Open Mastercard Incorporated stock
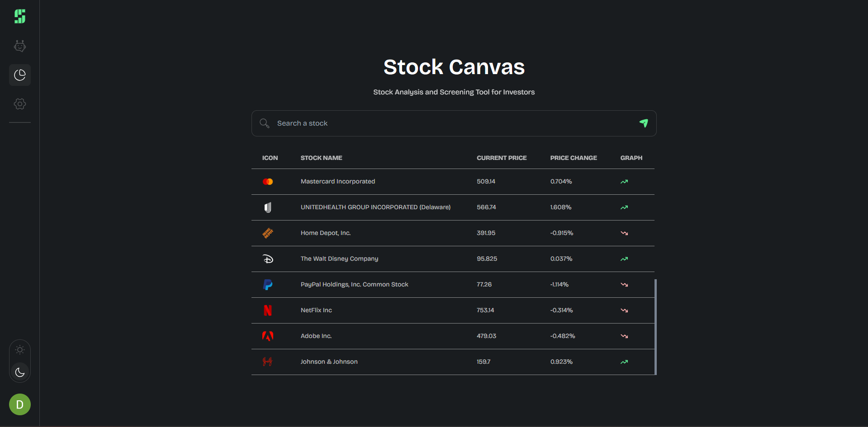This screenshot has height=427, width=868. coord(338,182)
